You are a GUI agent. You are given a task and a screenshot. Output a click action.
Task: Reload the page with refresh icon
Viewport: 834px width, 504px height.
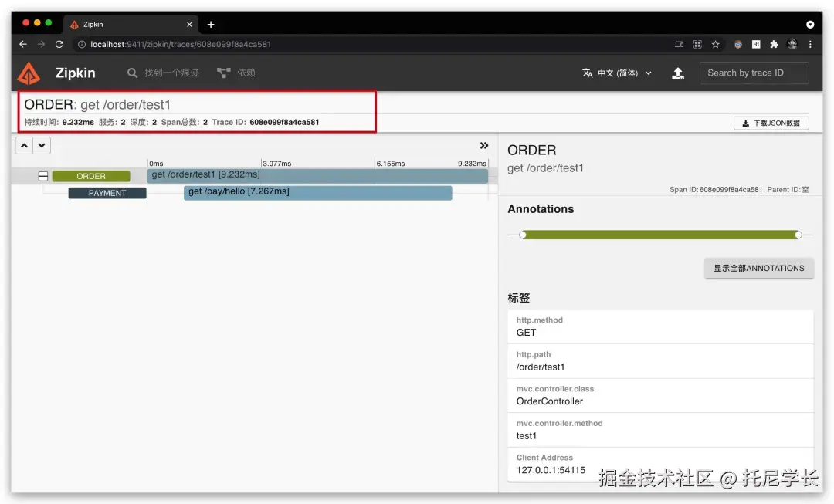59,44
